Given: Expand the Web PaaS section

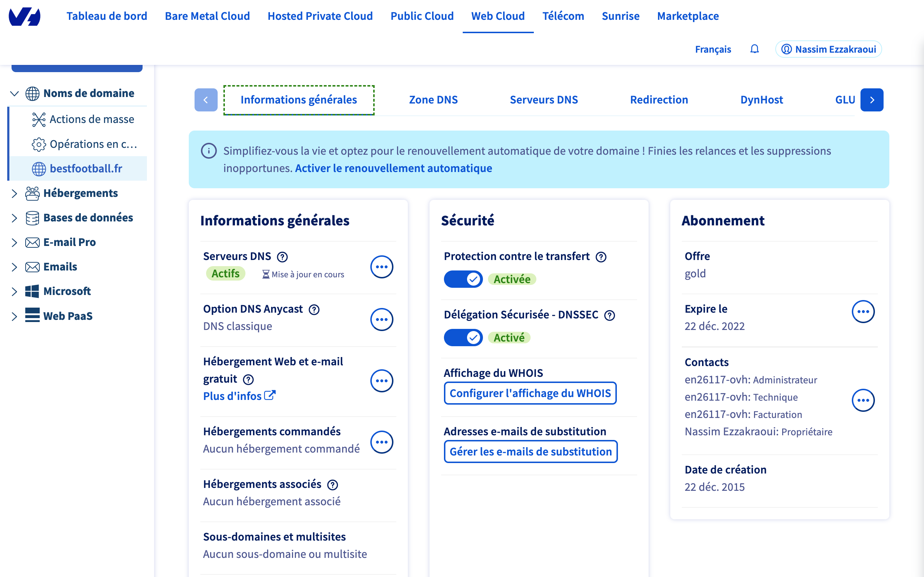Looking at the screenshot, I should (x=14, y=316).
